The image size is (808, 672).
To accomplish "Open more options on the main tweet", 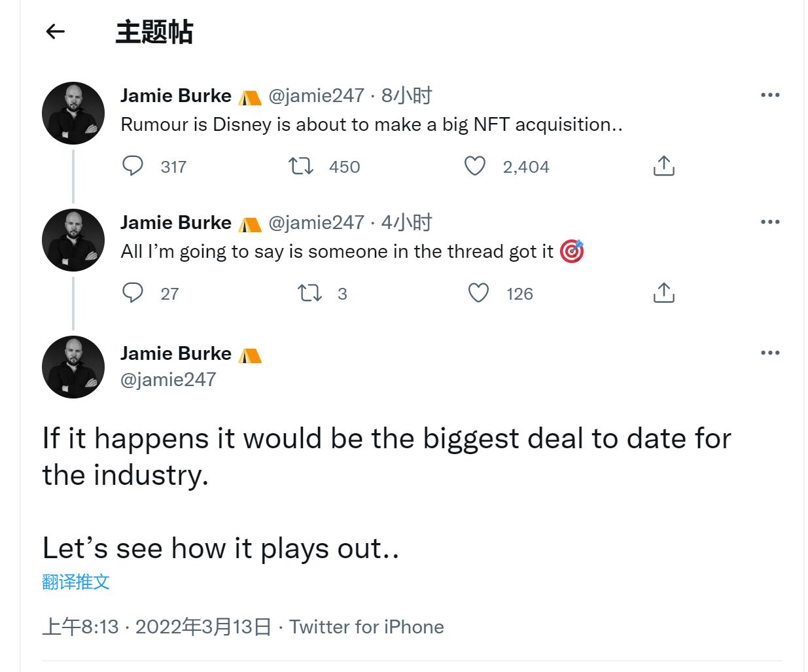I will pos(770,353).
